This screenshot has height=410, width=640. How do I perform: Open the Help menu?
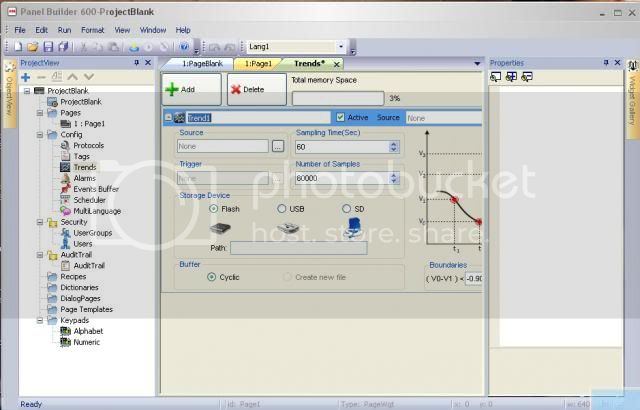[183, 30]
